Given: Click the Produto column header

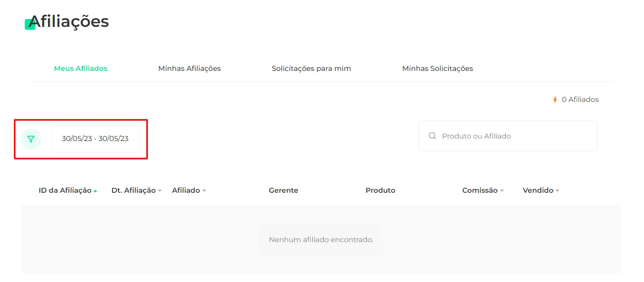Looking at the screenshot, I should (380, 190).
